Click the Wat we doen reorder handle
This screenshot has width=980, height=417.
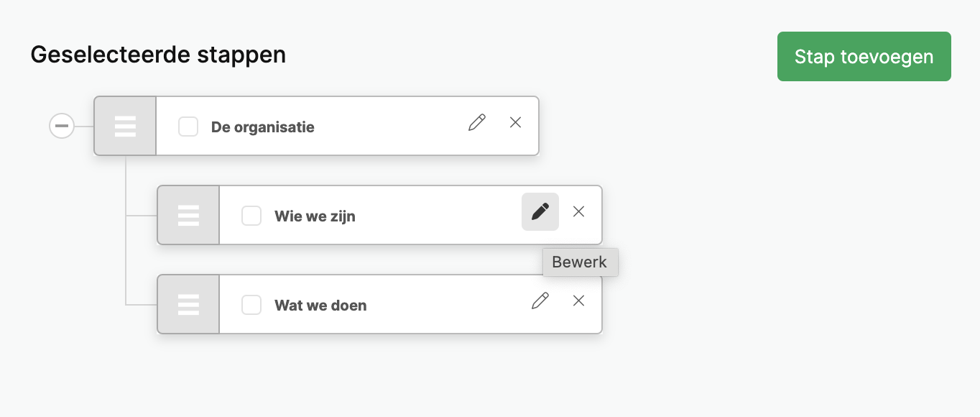[188, 304]
